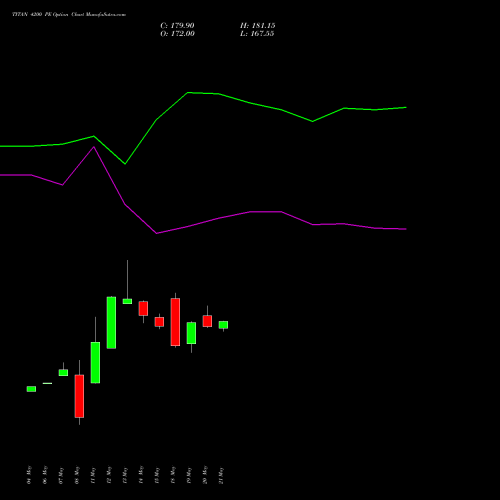Click the 19 May date axis label
500x500 pixels.
(x=189, y=475)
